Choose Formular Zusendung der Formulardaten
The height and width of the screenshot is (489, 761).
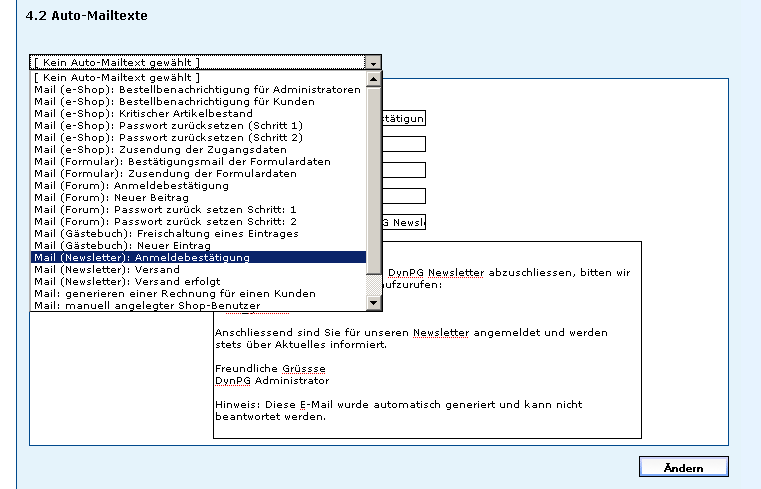(165, 173)
